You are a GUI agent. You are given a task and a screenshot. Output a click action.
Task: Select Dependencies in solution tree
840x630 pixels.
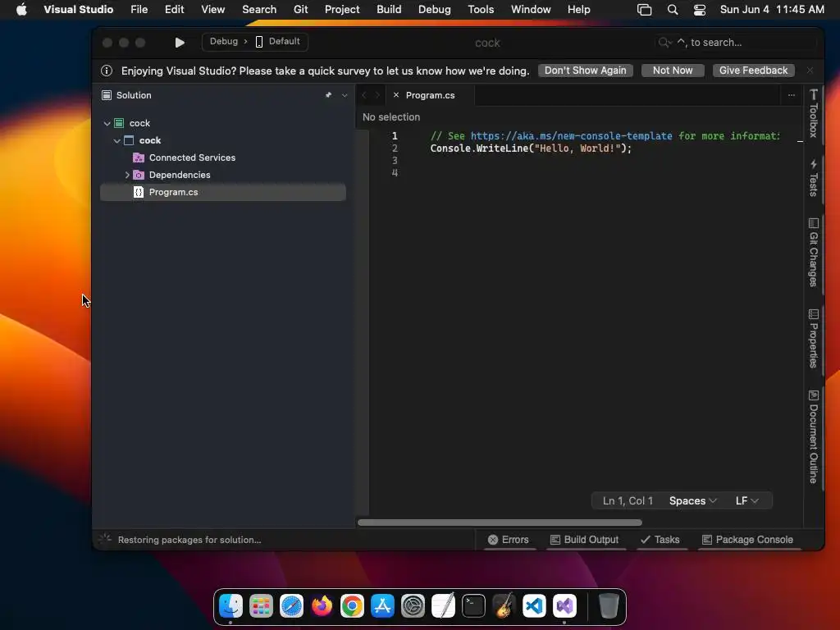coord(180,175)
